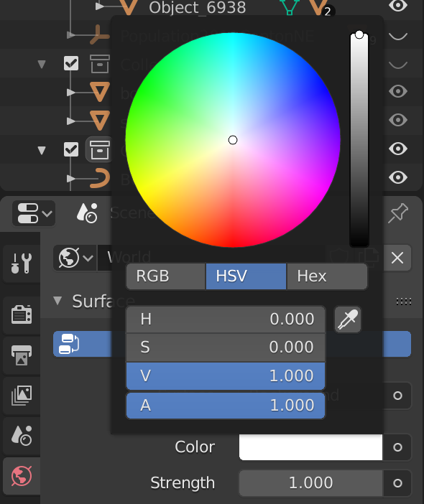
Task: Switch color picker to HSV mode
Action: [x=246, y=276]
